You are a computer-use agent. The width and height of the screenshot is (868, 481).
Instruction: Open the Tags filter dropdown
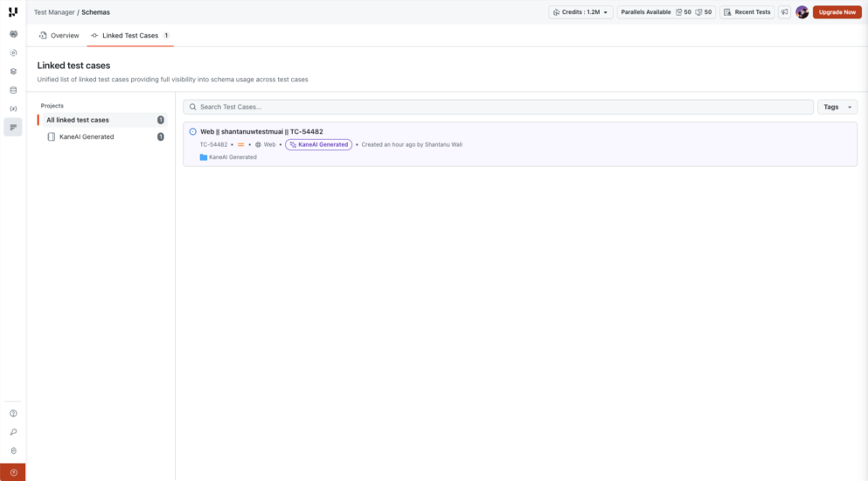point(837,107)
